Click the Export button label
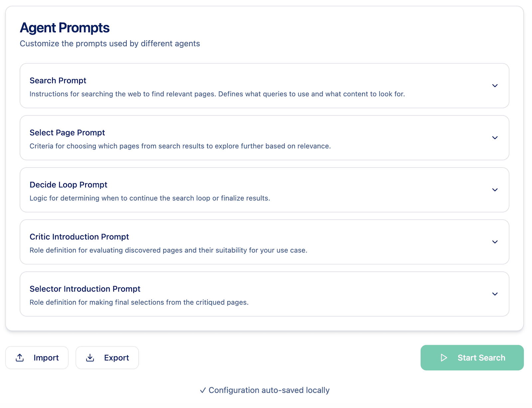Viewport: 532px width, 408px height. (116, 358)
